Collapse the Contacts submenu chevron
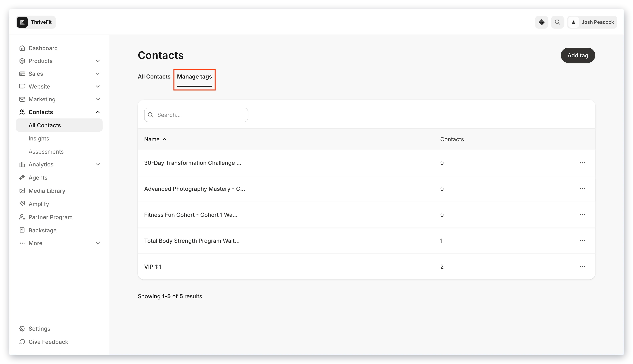The width and height of the screenshot is (633, 364). (98, 112)
